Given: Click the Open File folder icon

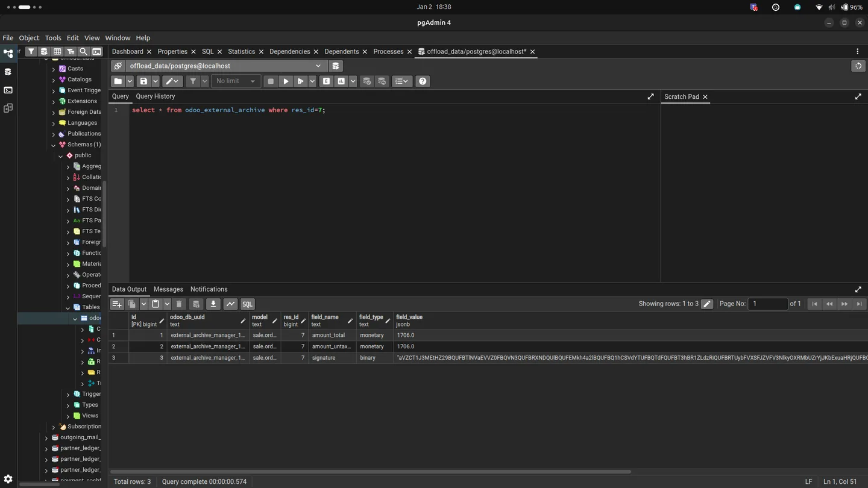Looking at the screenshot, I should coord(118,81).
